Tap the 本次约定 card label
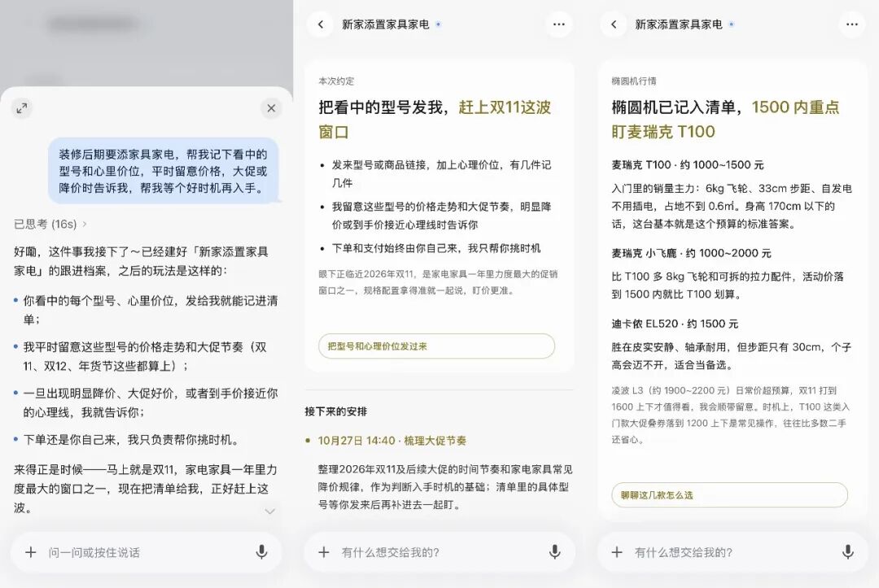The image size is (879, 588). click(336, 81)
